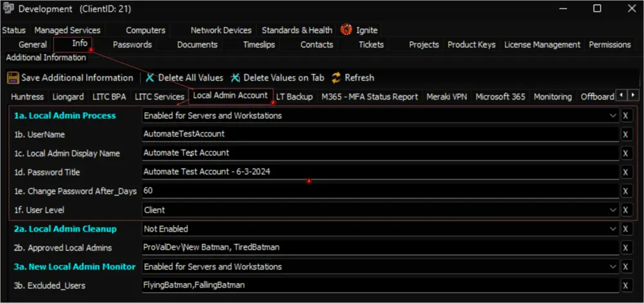
Task: Select the Huntress sub-tab
Action: click(x=27, y=96)
